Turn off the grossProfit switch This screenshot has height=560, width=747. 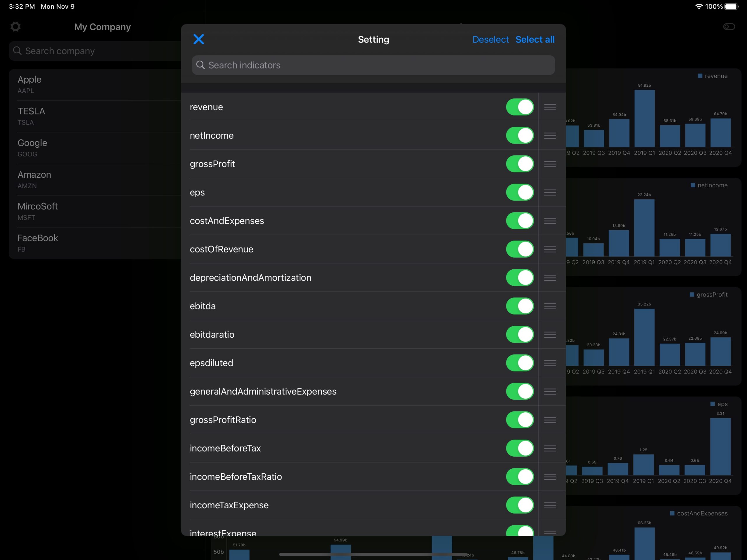[520, 164]
